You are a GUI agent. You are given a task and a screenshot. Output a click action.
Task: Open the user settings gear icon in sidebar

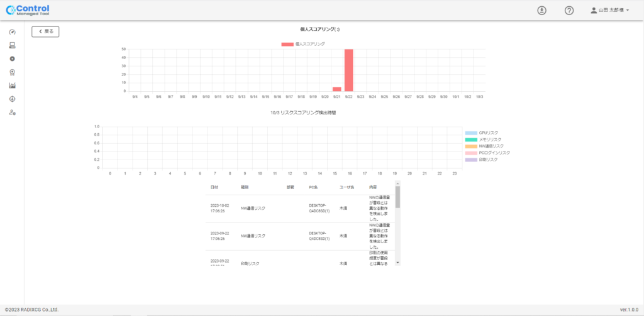13,112
